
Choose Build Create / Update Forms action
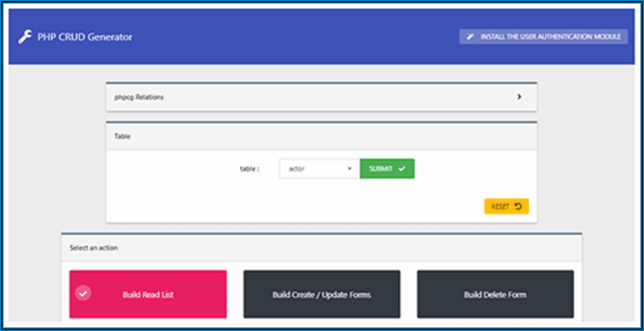pos(321,294)
